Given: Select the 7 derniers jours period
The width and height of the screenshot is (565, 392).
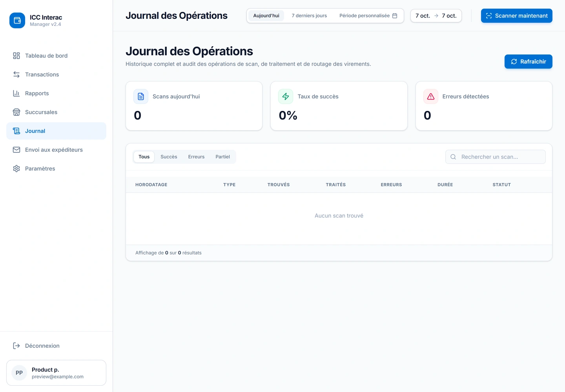Looking at the screenshot, I should (309, 16).
